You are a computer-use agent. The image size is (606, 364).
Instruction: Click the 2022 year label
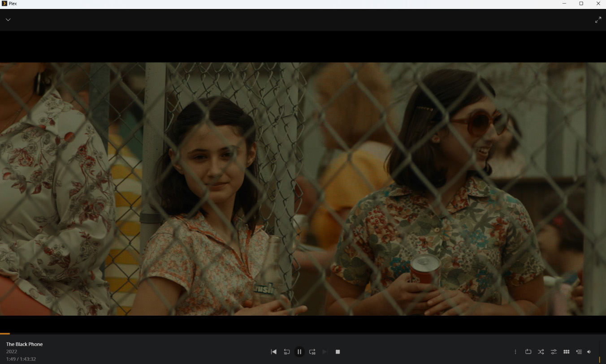coord(12,351)
